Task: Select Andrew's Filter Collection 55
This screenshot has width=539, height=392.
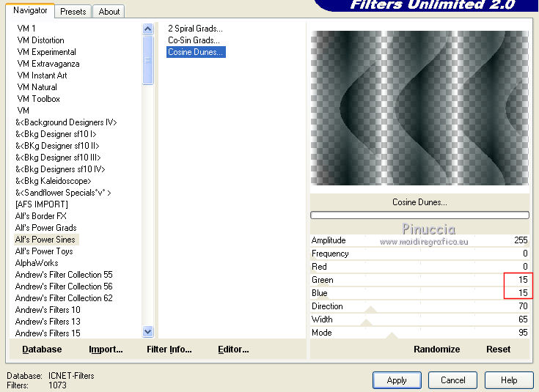Action: click(64, 275)
